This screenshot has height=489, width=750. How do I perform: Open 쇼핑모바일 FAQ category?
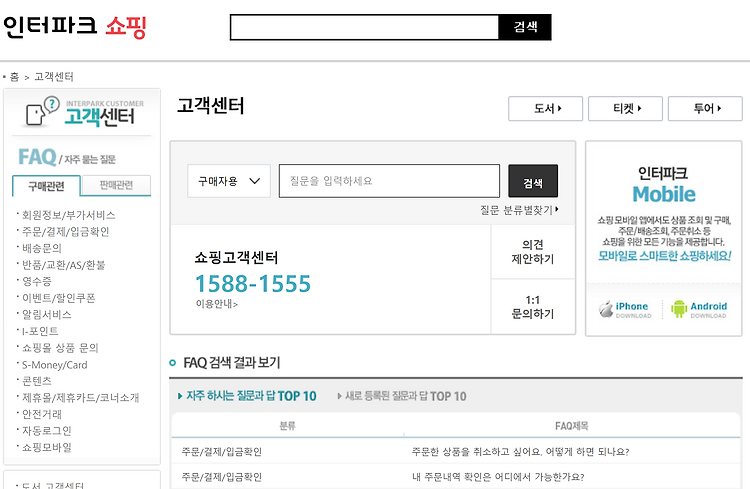pos(46,447)
